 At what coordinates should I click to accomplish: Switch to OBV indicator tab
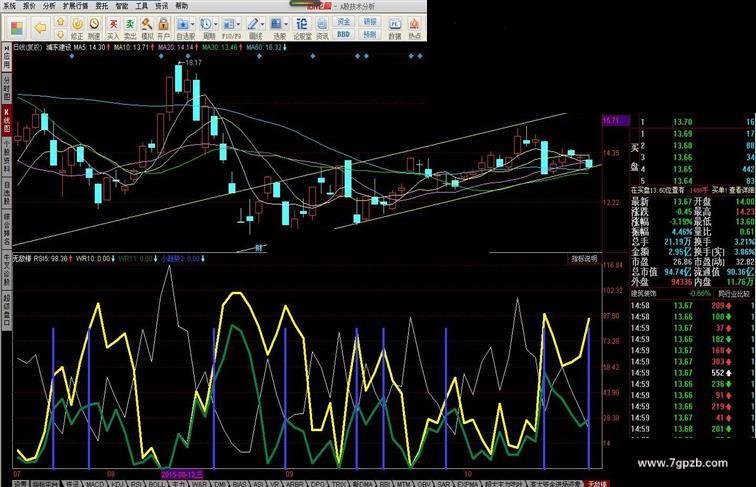pos(424,483)
